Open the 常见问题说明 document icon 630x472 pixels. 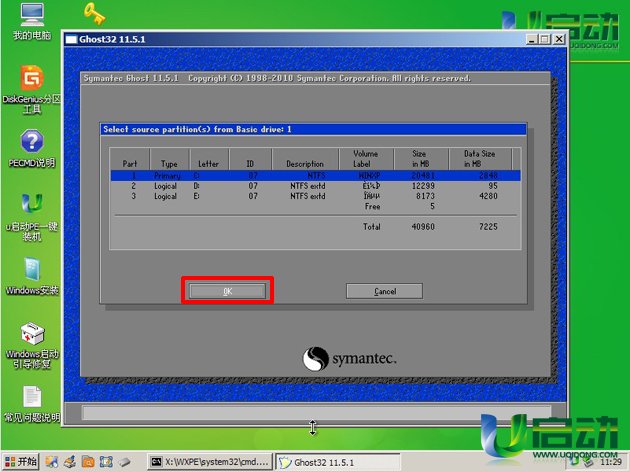coord(32,404)
